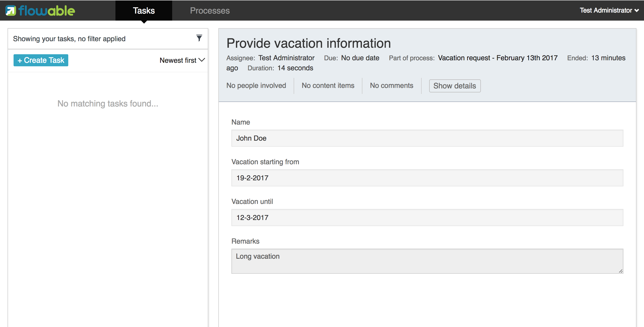Image resolution: width=644 pixels, height=327 pixels.
Task: Open the No people involved section
Action: [256, 86]
